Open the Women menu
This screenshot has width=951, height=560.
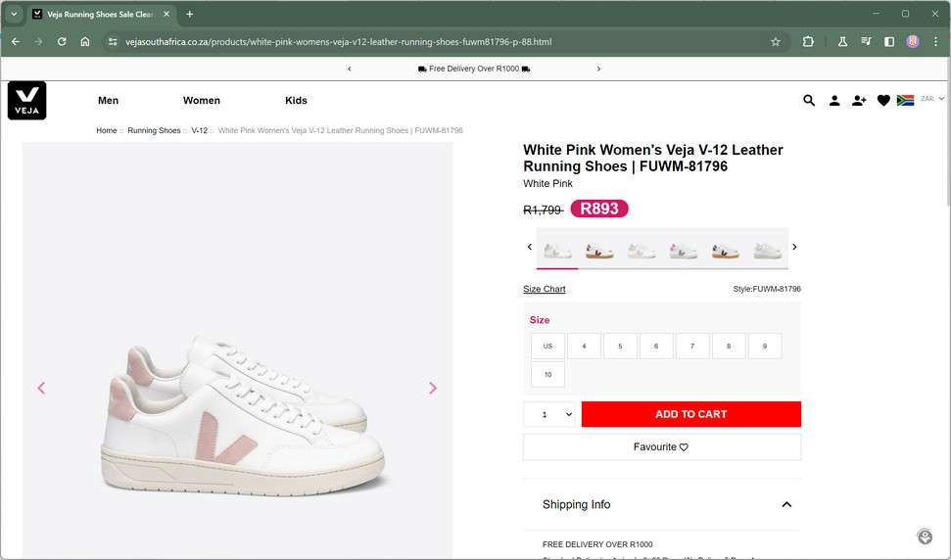point(202,101)
